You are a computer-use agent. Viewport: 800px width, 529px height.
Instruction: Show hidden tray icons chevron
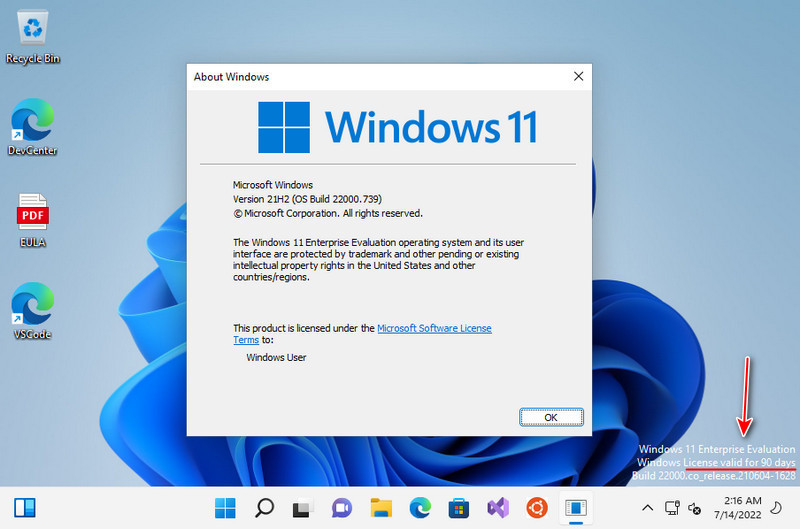(647, 508)
